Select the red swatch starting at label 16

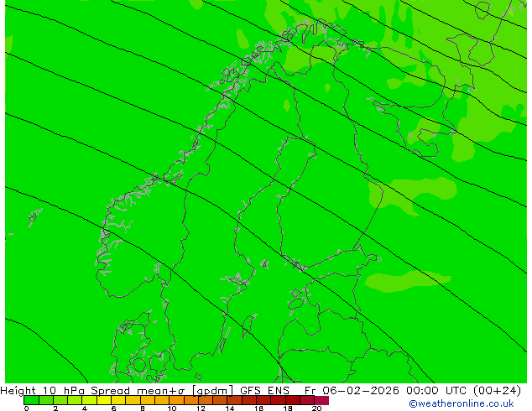pyautogui.click(x=263, y=400)
